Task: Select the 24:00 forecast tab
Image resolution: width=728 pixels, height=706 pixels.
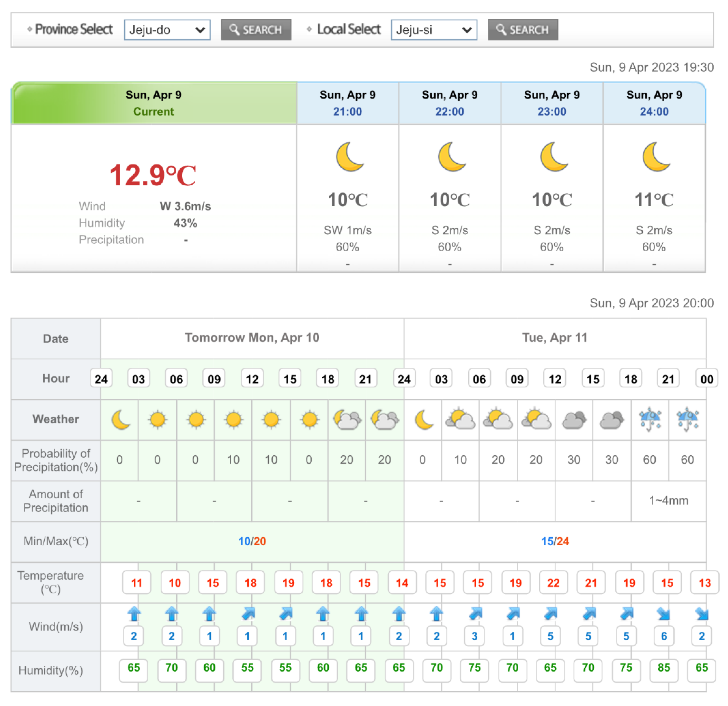Action: click(x=654, y=103)
